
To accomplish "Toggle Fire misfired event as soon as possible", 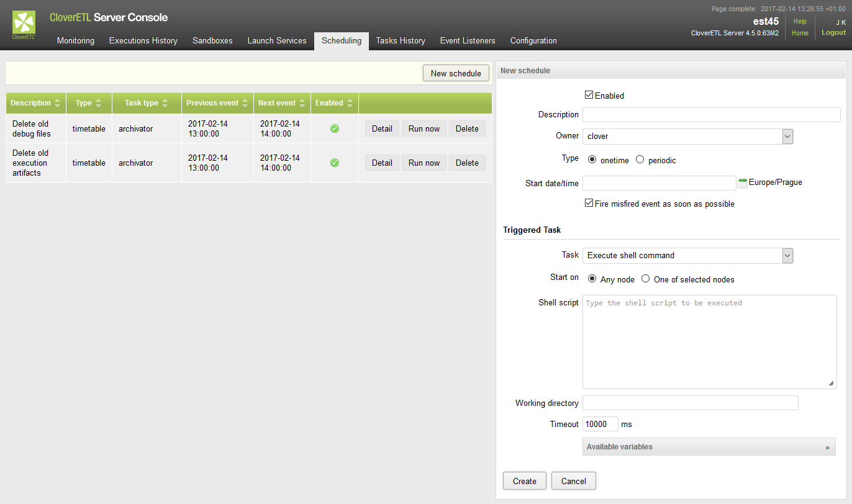I will (589, 203).
